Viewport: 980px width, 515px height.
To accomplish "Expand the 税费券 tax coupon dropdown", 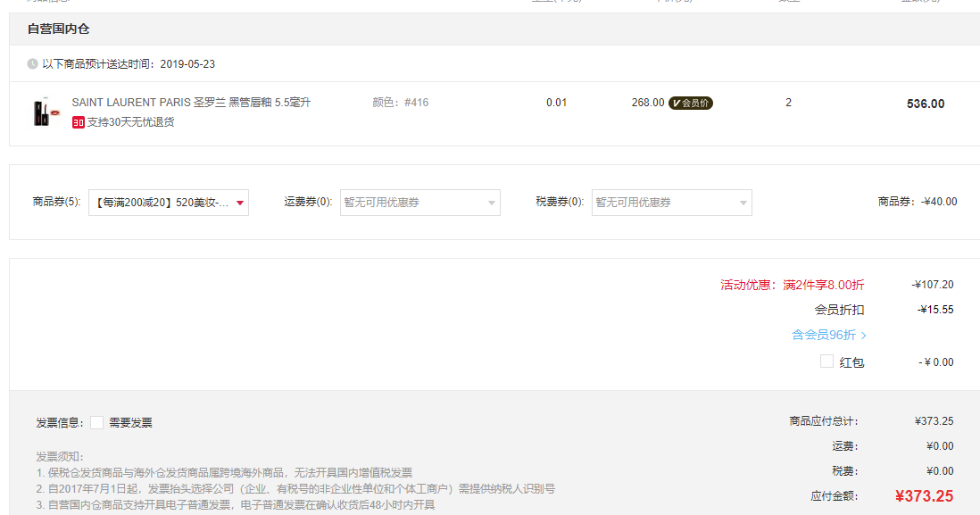I will tap(672, 203).
